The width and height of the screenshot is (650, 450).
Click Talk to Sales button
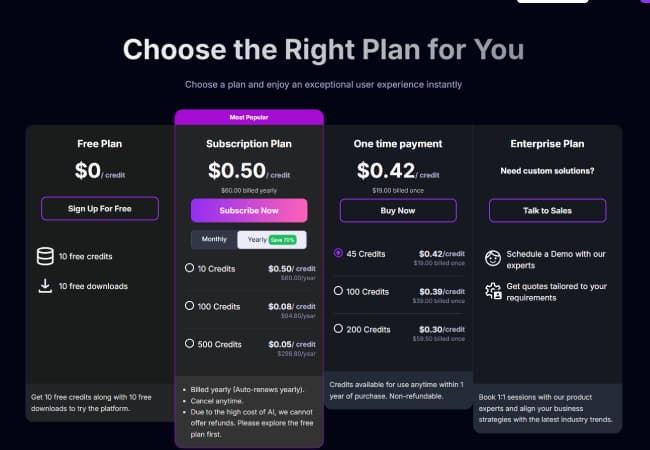(x=547, y=210)
